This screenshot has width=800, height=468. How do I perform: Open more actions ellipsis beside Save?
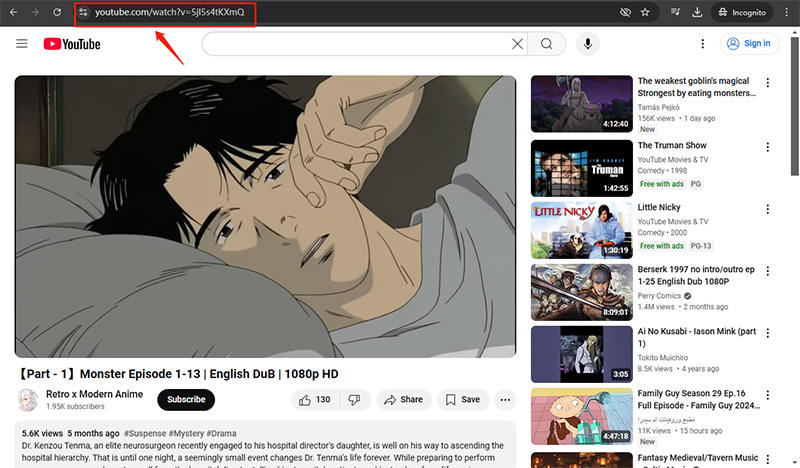[x=505, y=400]
